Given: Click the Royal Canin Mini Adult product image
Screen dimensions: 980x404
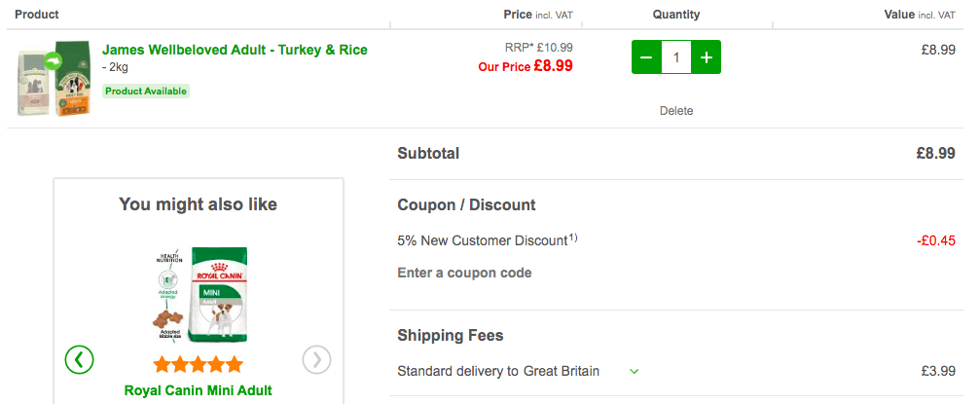Looking at the screenshot, I should [x=200, y=295].
